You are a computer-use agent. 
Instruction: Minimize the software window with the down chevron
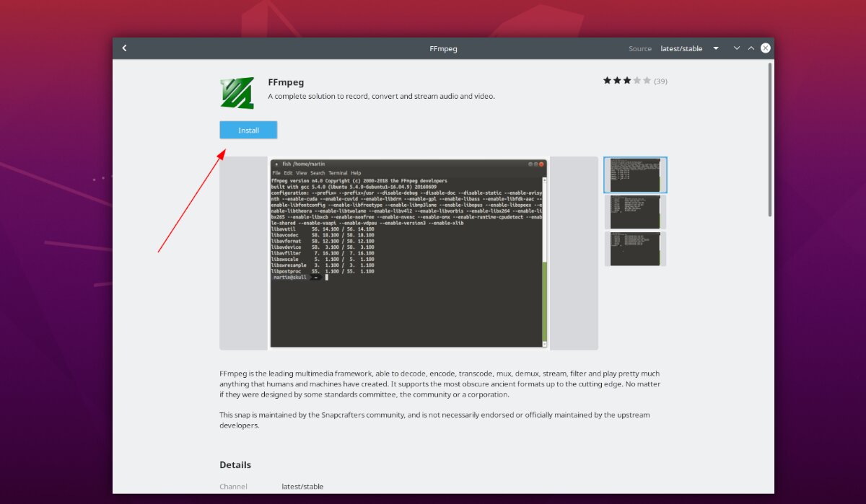737,48
